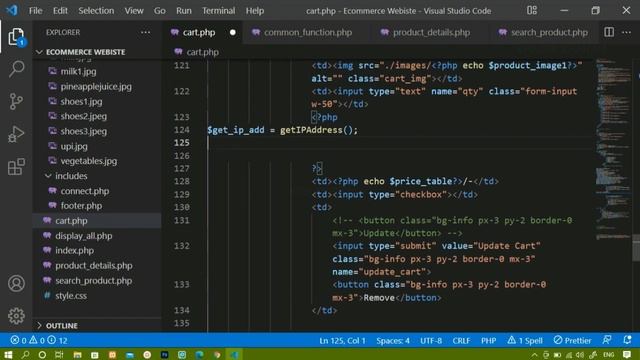This screenshot has width=640, height=360.
Task: Open footer.php in the explorer
Action: [x=81, y=206]
